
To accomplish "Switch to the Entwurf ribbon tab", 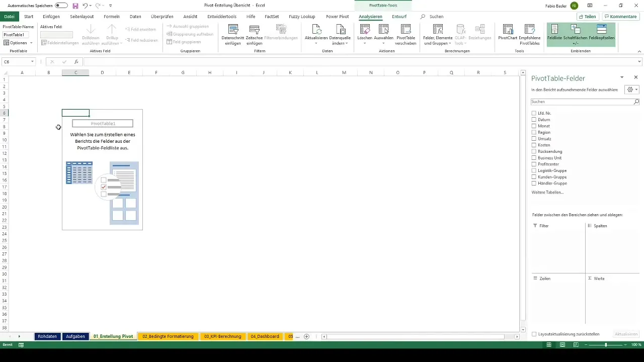I will point(399,17).
